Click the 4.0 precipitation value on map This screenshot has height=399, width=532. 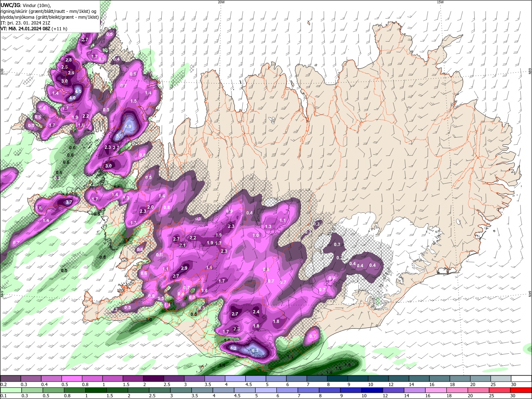pos(72,98)
